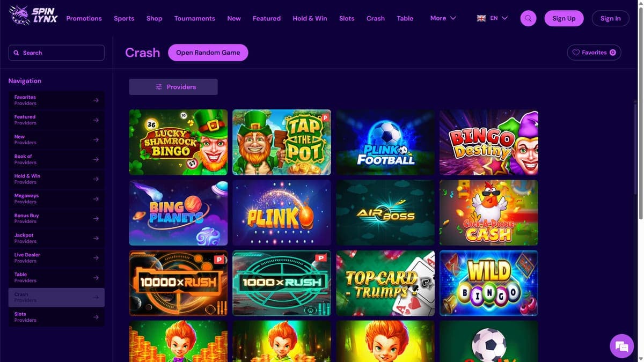Open the Shop page

(x=154, y=18)
